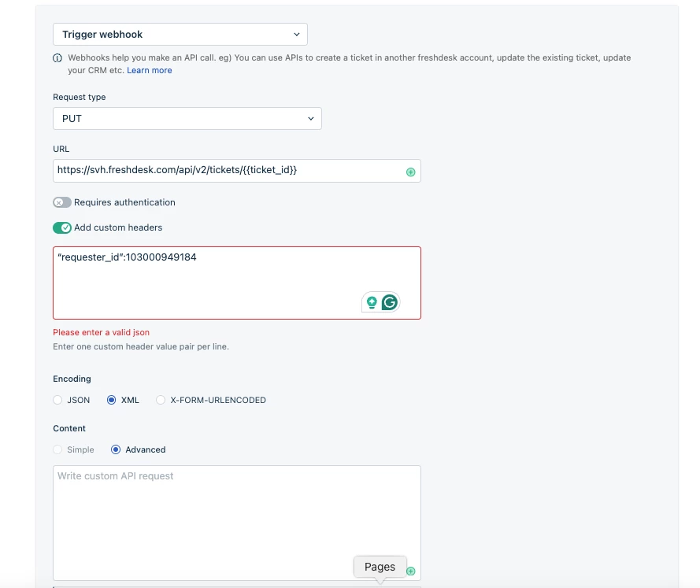Select the Simple content radio button
700x588 pixels.
(57, 449)
